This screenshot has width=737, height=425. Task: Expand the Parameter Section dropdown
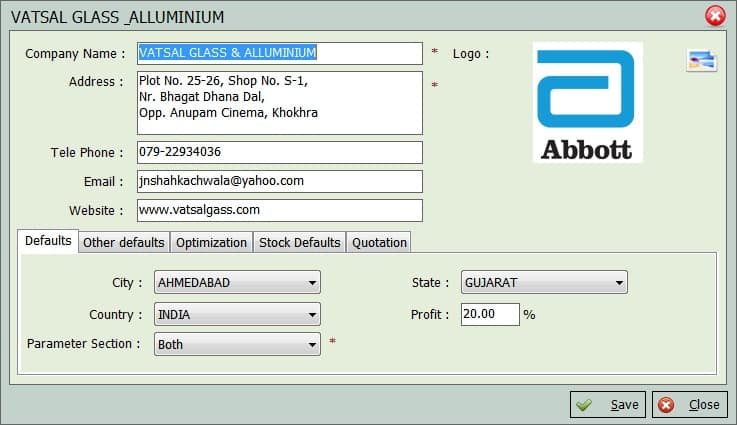coord(237,344)
